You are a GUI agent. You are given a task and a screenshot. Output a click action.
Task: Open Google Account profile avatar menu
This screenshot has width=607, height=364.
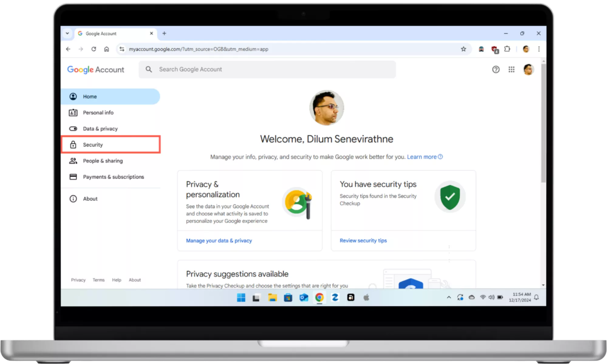coord(528,69)
